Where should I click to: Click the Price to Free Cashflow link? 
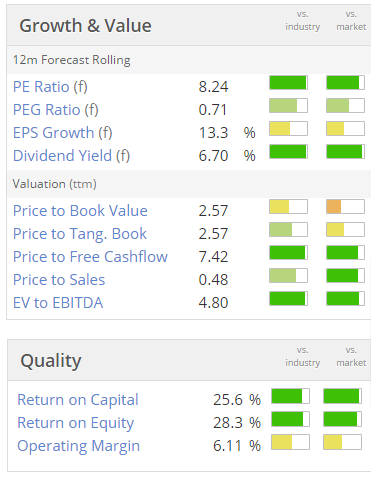(90, 257)
